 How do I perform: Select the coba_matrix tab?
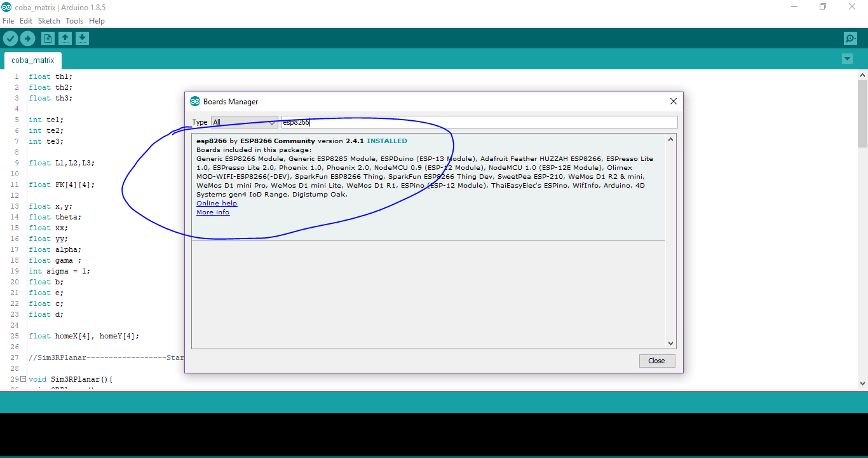[x=33, y=60]
